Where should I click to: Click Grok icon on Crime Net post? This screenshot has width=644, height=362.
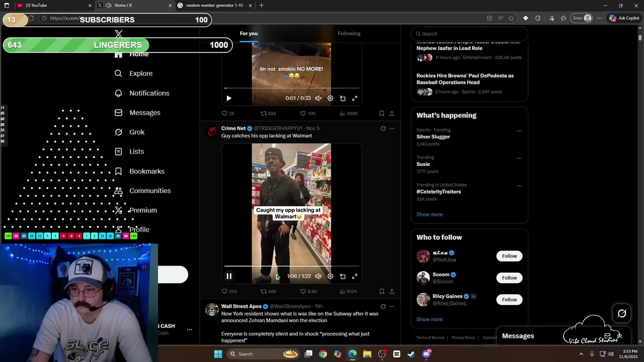(x=383, y=128)
